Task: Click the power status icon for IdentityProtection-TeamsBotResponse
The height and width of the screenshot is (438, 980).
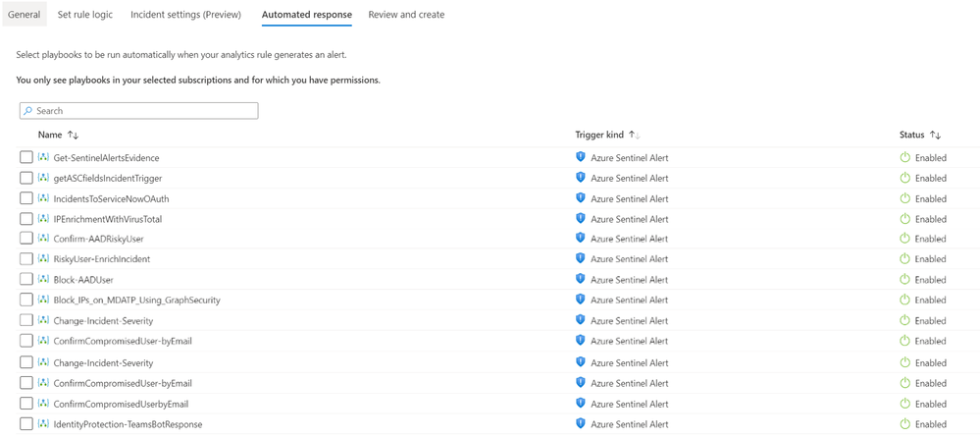Action: click(904, 424)
